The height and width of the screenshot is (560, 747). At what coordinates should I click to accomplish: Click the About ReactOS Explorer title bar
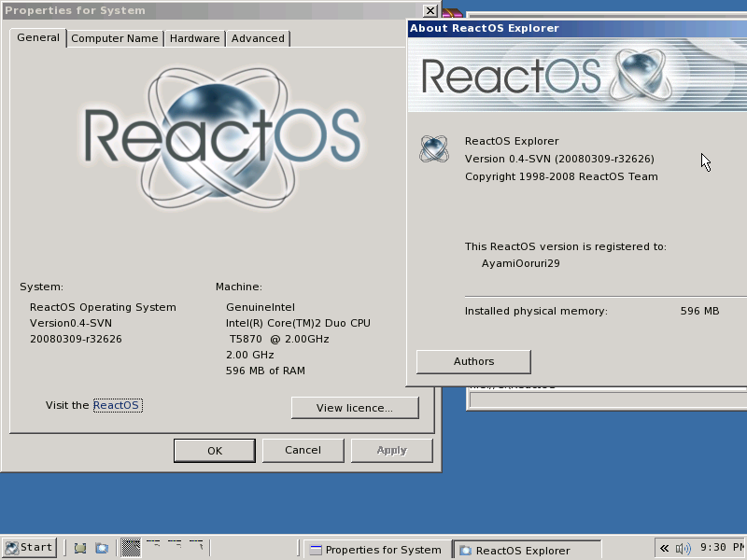[x=577, y=28]
